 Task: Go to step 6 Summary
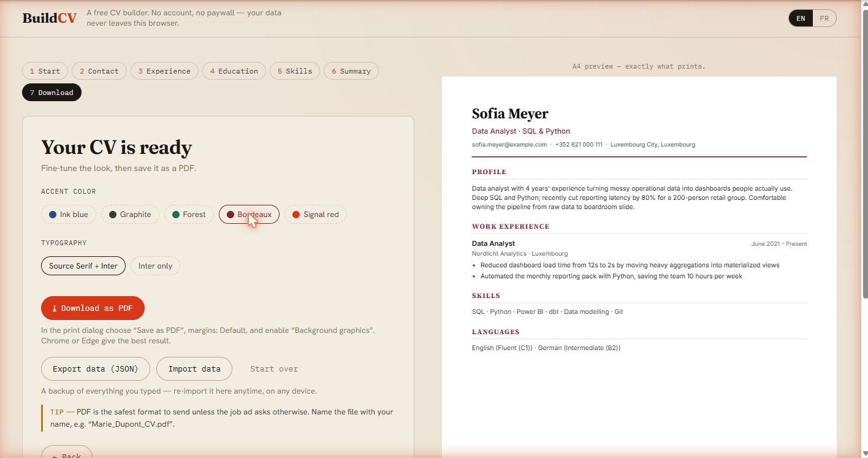click(351, 71)
